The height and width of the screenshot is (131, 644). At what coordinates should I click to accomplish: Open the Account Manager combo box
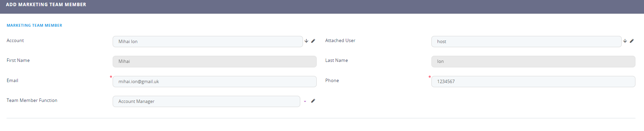(x=206, y=101)
